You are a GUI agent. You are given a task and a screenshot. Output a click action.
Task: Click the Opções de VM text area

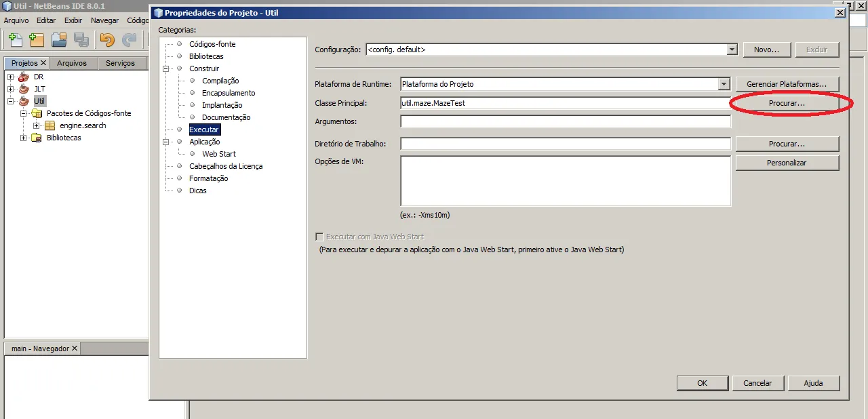pyautogui.click(x=565, y=181)
